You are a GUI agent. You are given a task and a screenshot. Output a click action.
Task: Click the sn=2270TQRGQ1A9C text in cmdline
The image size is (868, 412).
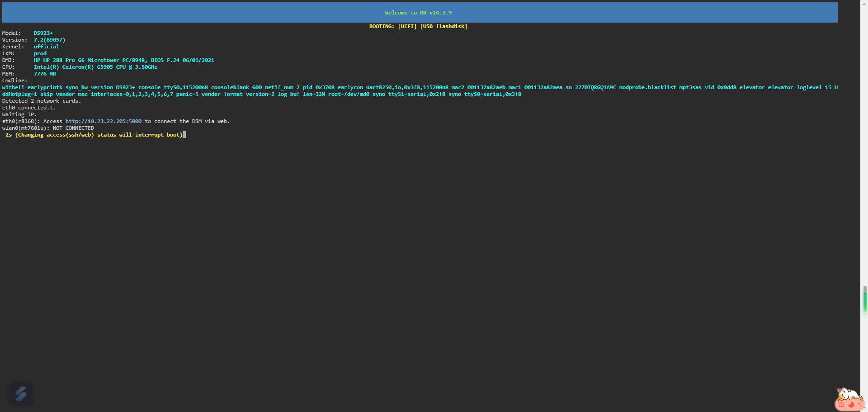(591, 87)
